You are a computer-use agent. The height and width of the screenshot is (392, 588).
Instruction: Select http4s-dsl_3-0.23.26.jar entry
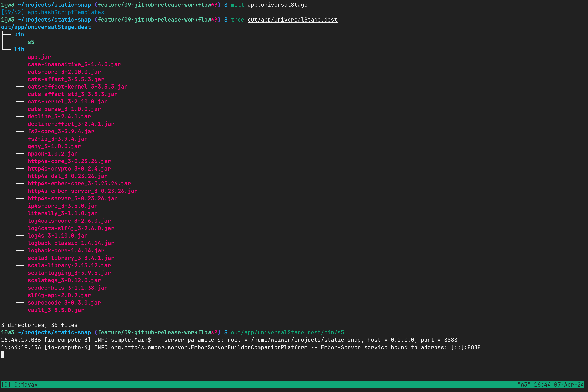point(67,176)
